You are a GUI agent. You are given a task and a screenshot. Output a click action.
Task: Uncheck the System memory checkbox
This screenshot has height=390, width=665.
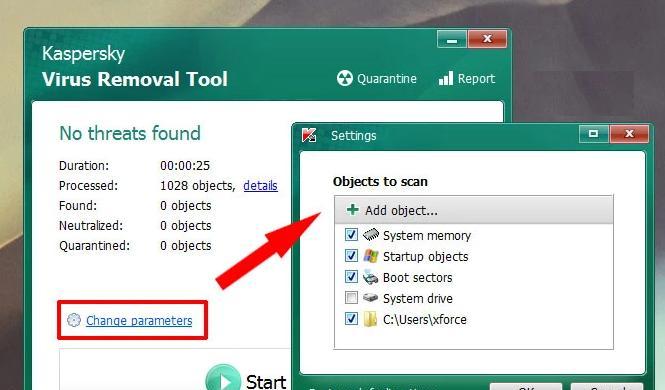(351, 234)
